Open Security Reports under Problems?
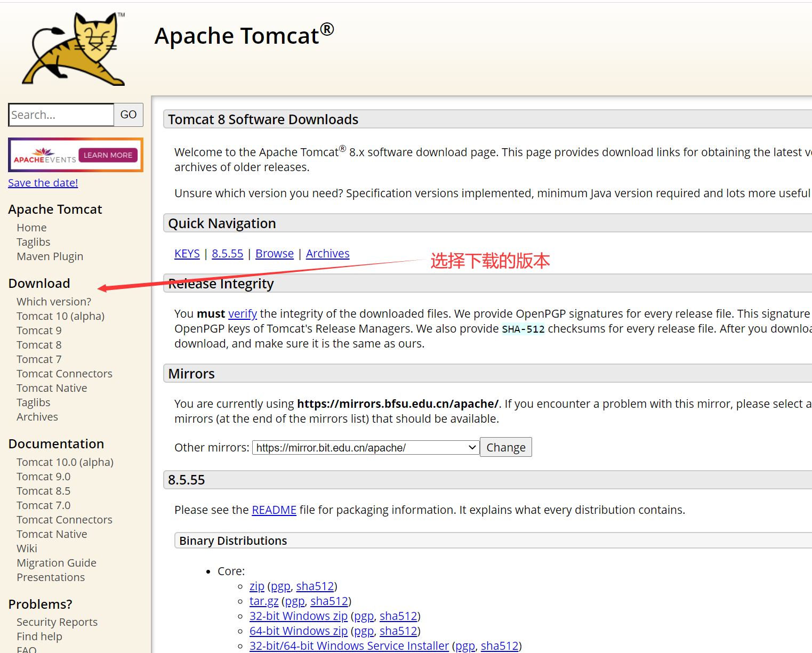Image resolution: width=812 pixels, height=653 pixels. point(57,622)
